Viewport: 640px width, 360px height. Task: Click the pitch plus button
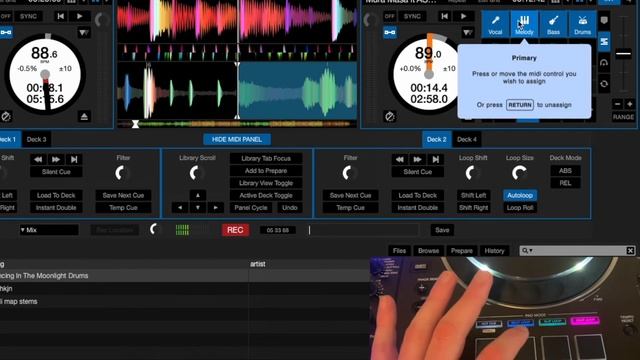629,104
